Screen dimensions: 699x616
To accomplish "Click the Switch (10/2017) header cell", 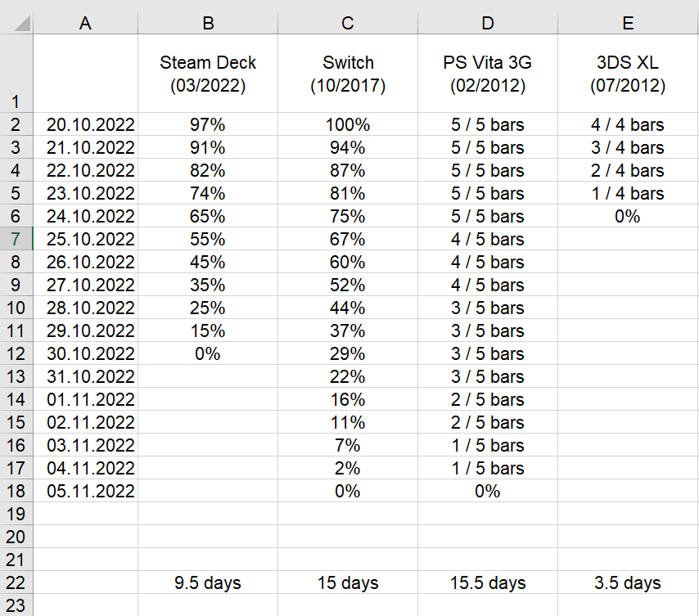I will (348, 74).
